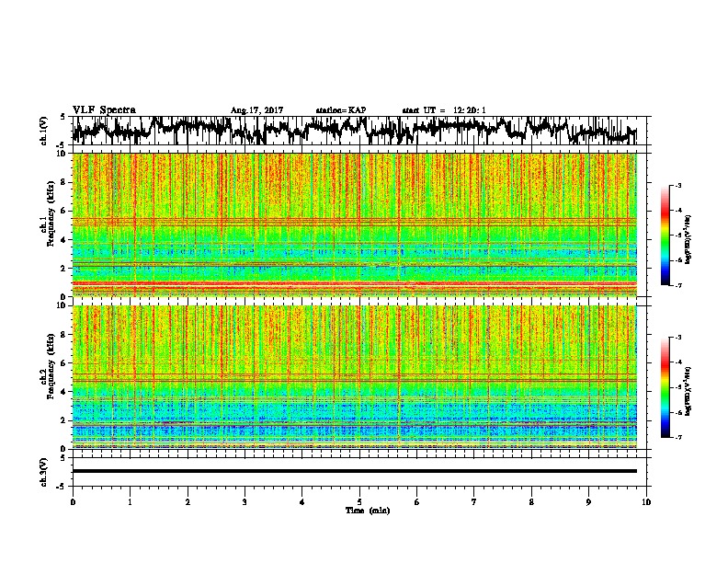Click the 'start UT = 12:20:1' label

444,110
